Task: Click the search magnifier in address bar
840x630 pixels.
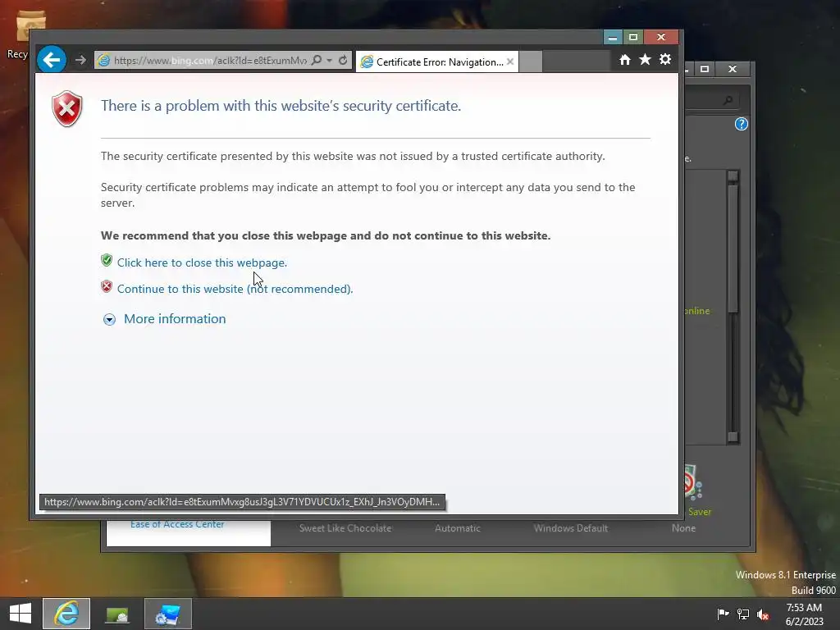Action: pos(317,60)
